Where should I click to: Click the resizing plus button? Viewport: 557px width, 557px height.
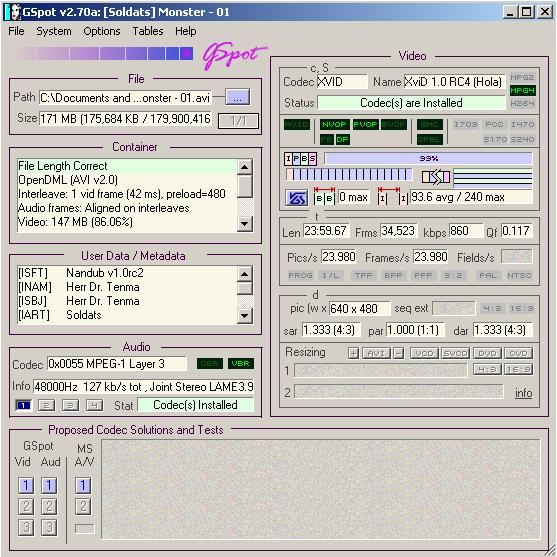coord(353,353)
